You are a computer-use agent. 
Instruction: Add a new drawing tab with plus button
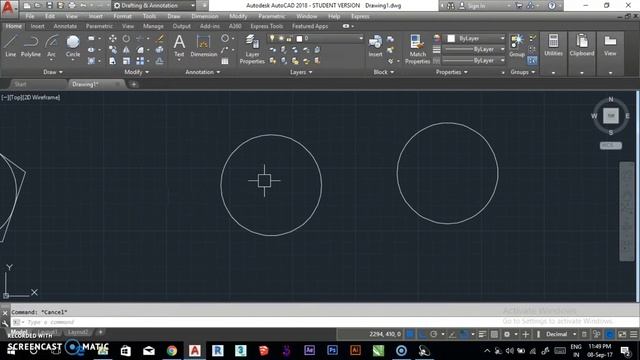(x=133, y=84)
